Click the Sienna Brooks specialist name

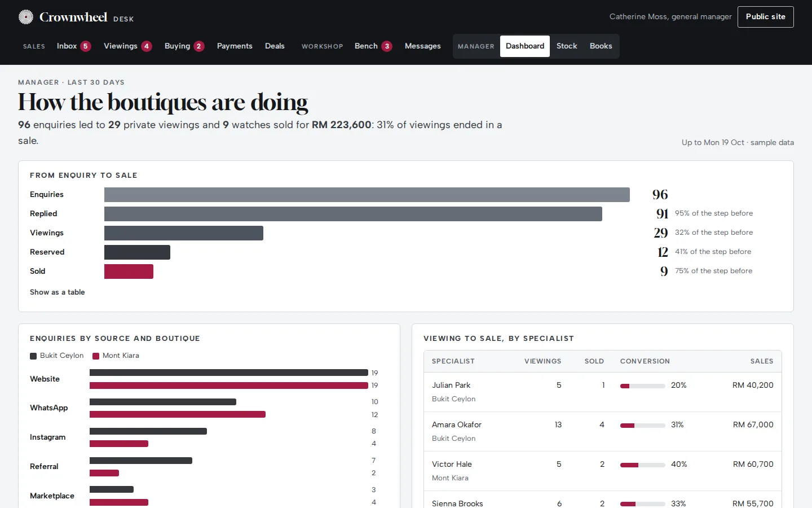(457, 503)
